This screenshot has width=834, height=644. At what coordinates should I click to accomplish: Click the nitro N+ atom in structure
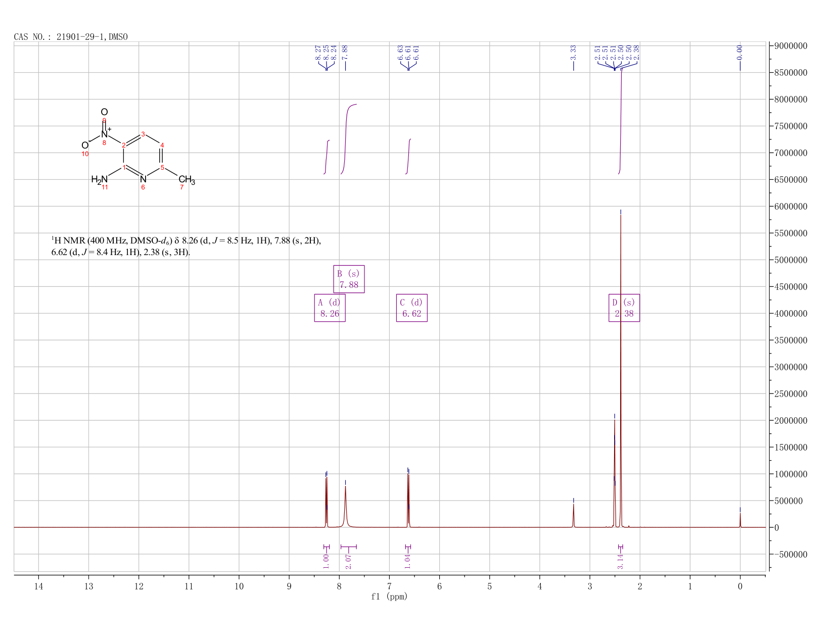[105, 134]
